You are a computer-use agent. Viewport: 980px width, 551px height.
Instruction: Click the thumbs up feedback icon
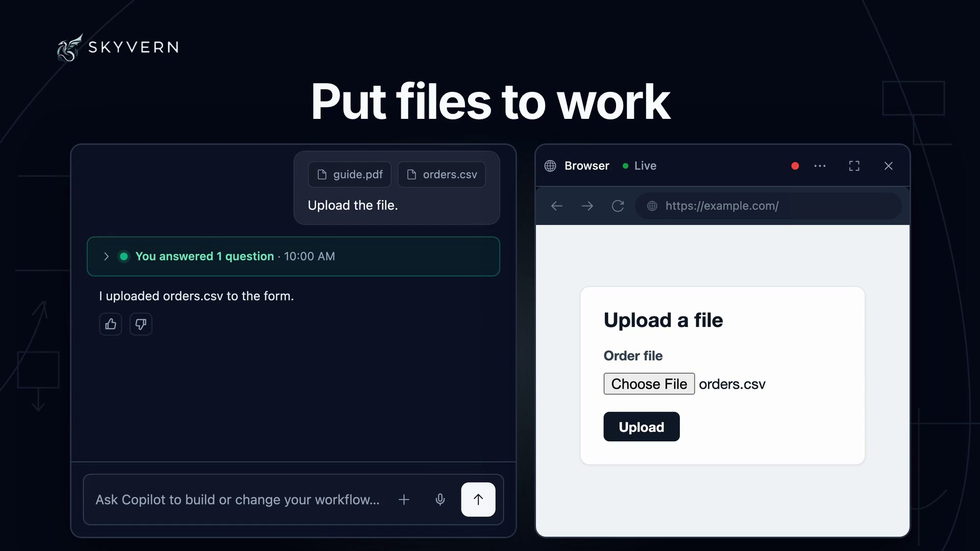110,324
